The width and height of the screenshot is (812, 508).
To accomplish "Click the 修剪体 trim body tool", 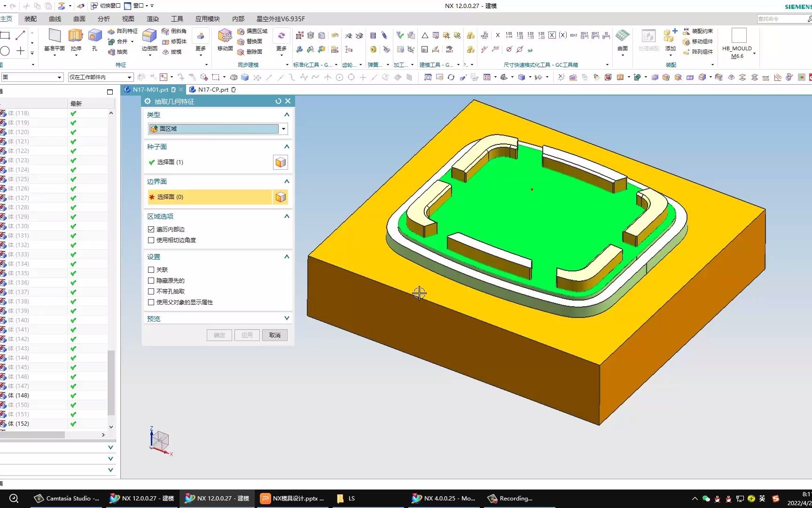I will pyautogui.click(x=174, y=41).
